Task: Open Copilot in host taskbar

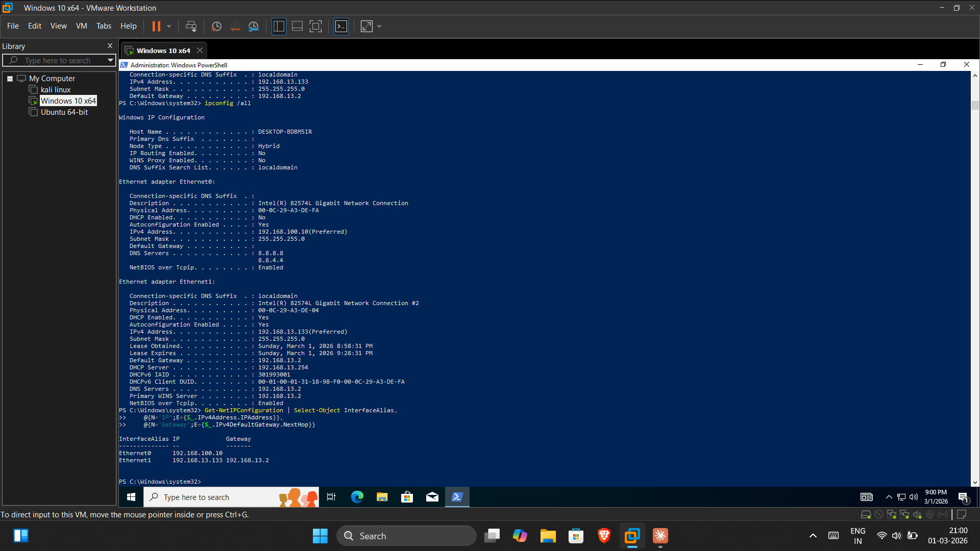Action: click(520, 536)
